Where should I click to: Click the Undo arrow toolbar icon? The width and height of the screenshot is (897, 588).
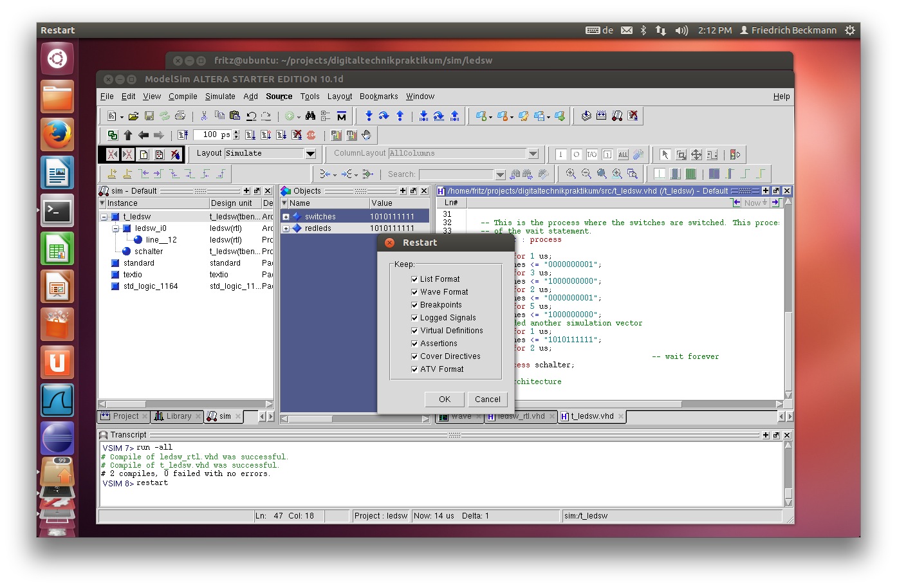(251, 116)
